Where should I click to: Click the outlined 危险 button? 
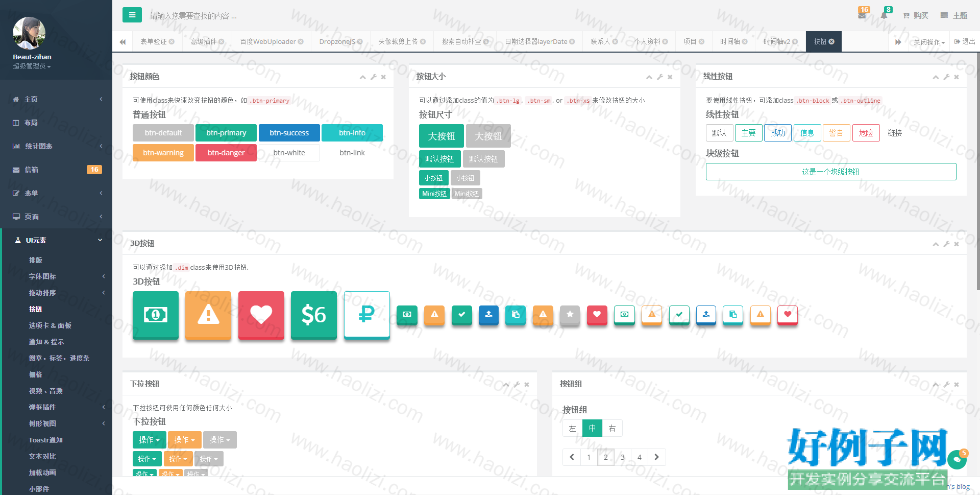[866, 133]
